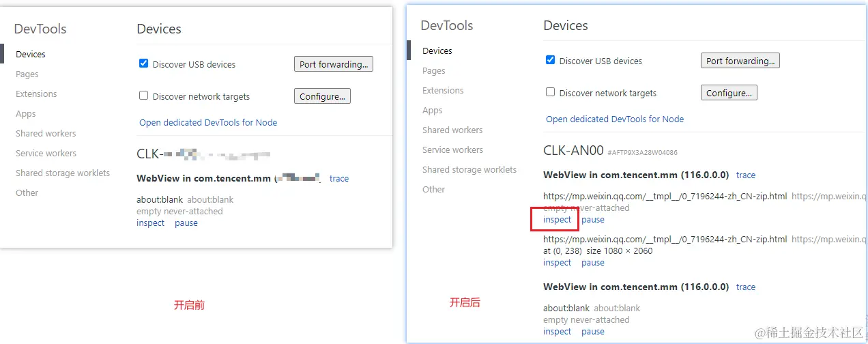868x344 pixels.
Task: Uncheck Discover USB devices in right DevTools window
Action: tap(550, 60)
